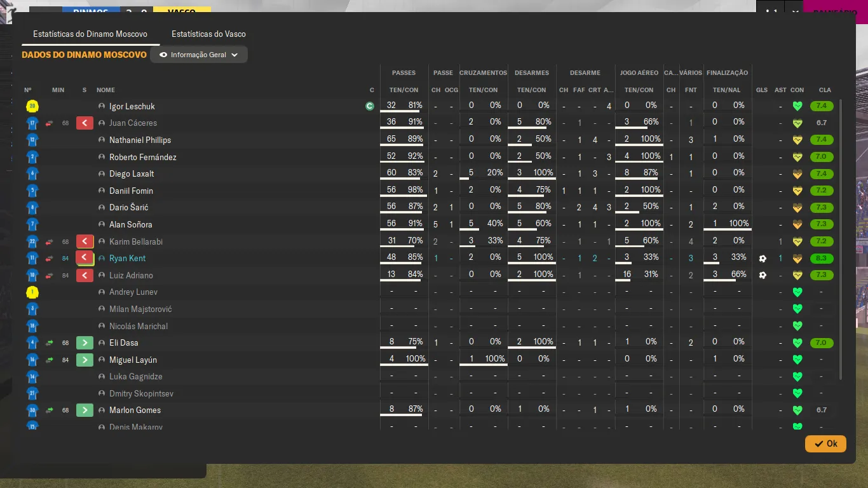Click Diego Laxalt's 87% aerial success value
The width and height of the screenshot is (868, 488).
650,173
